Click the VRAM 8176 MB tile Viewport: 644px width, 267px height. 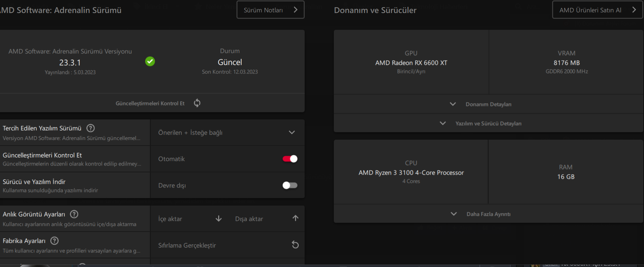click(566, 62)
